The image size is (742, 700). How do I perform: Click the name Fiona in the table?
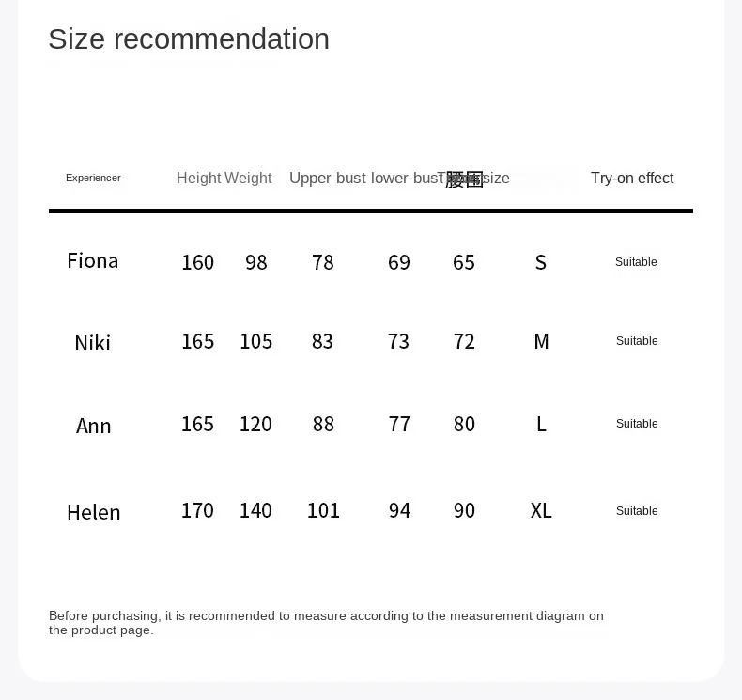pyautogui.click(x=93, y=261)
